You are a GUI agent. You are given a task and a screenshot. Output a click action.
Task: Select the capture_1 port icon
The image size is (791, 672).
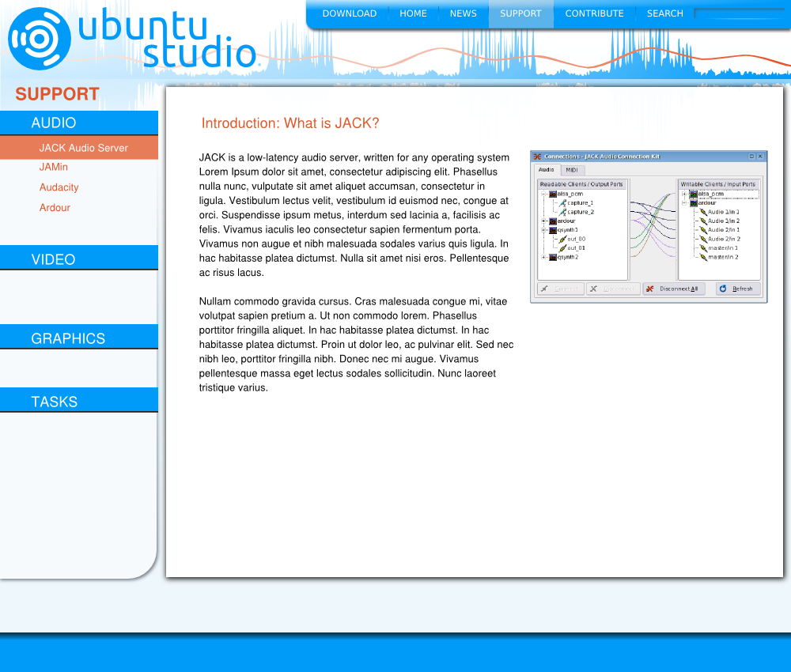[x=562, y=203]
